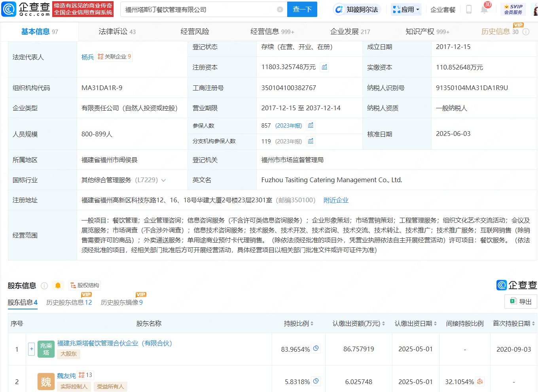
Task: Switch to 经营信息 tab
Action: click(272, 32)
